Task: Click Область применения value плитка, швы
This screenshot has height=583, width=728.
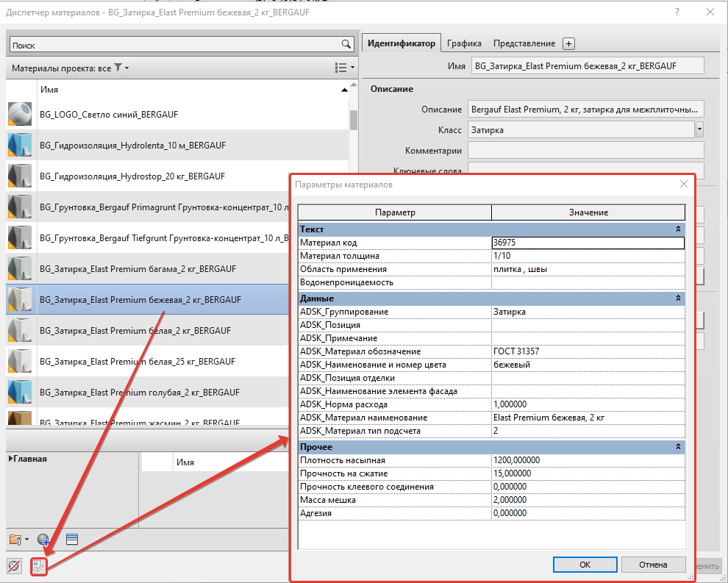Action: click(588, 269)
